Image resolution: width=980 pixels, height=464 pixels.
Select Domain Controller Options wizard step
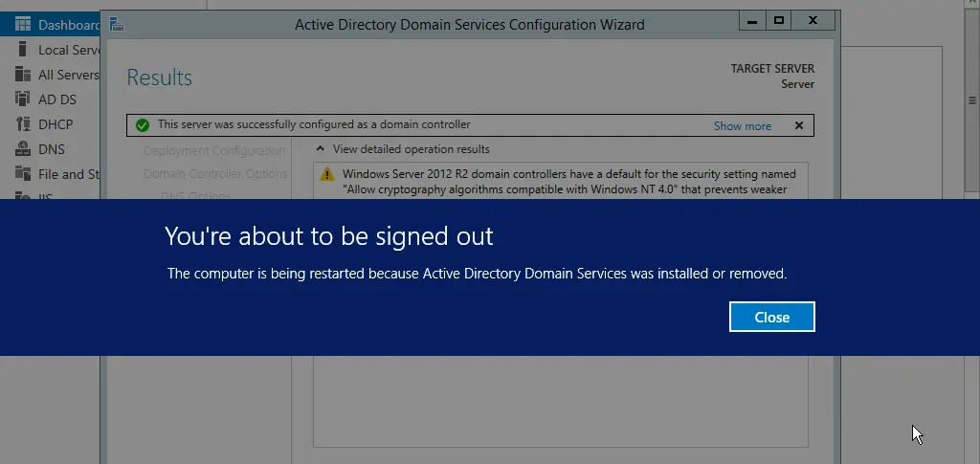click(x=215, y=174)
